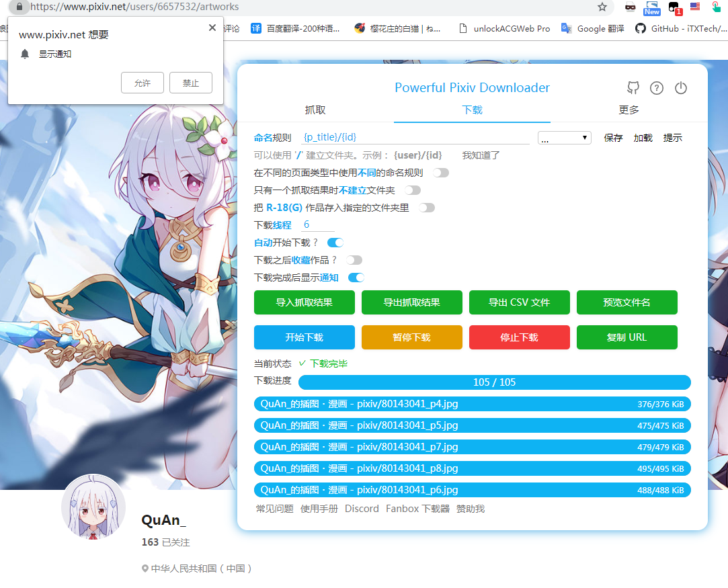Viewport: 728px width, 588px height.
Task: Open the '...' naming template dropdown
Action: click(564, 137)
